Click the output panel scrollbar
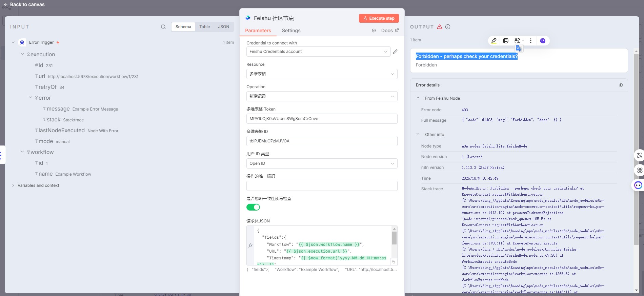The height and width of the screenshot is (296, 644). click(x=636, y=149)
